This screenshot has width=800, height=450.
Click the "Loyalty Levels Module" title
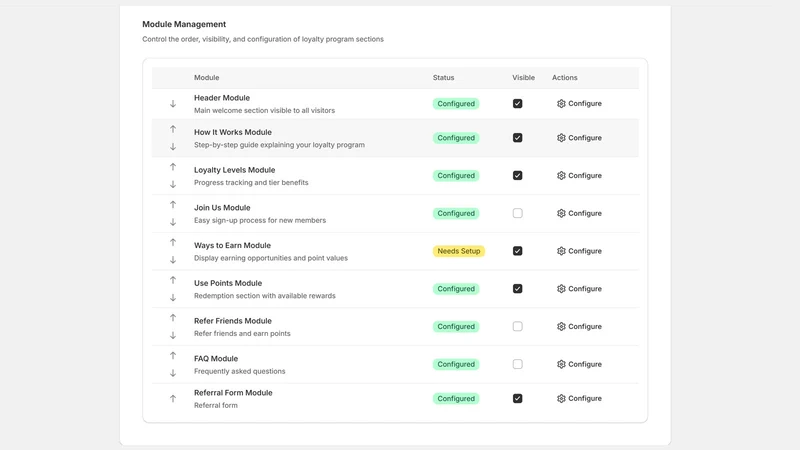coord(235,170)
